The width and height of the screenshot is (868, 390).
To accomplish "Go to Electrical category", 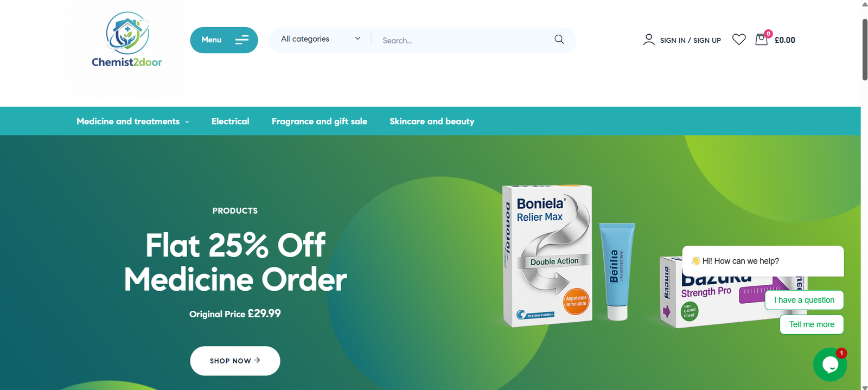I will click(x=230, y=122).
